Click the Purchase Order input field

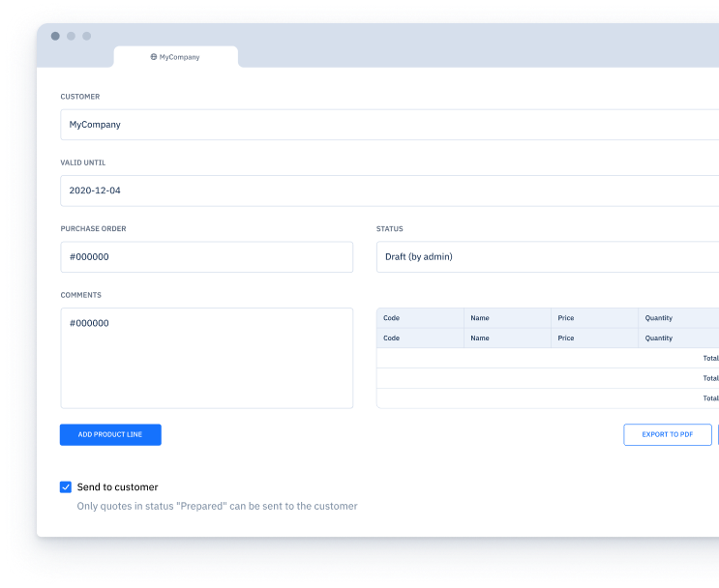[206, 257]
